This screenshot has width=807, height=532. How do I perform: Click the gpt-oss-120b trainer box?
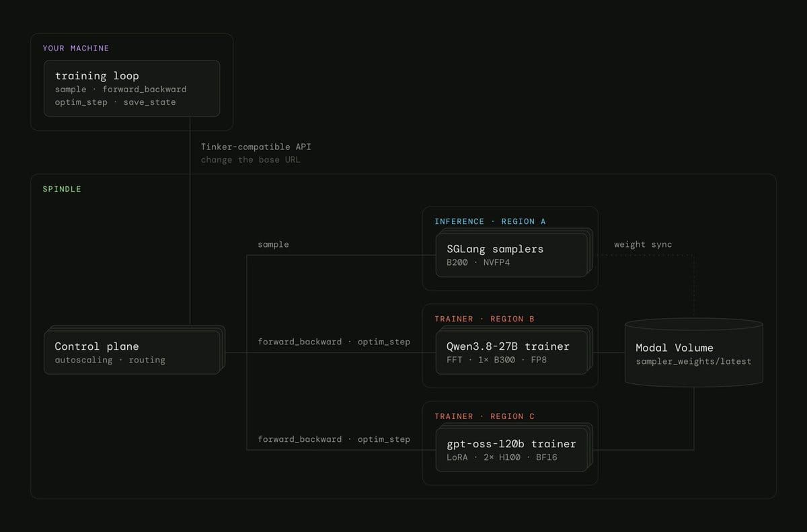coord(514,447)
